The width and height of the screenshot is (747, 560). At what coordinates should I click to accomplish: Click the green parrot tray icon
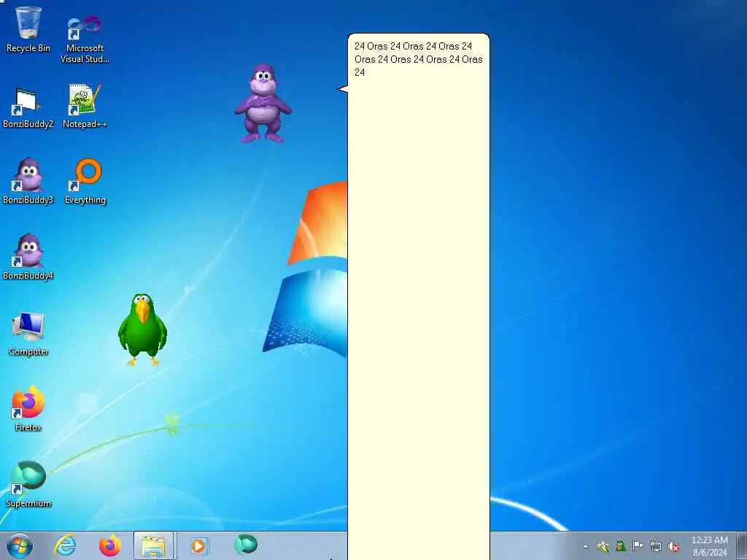tap(620, 547)
